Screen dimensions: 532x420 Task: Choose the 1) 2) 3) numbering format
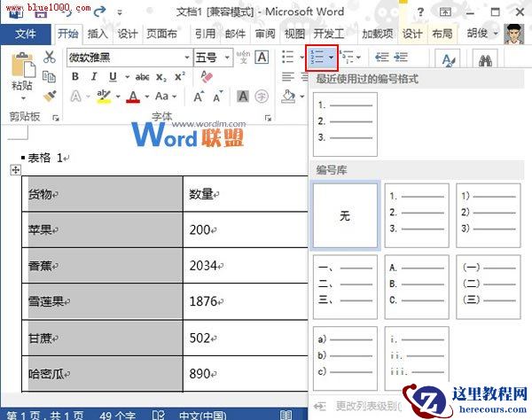click(x=489, y=215)
